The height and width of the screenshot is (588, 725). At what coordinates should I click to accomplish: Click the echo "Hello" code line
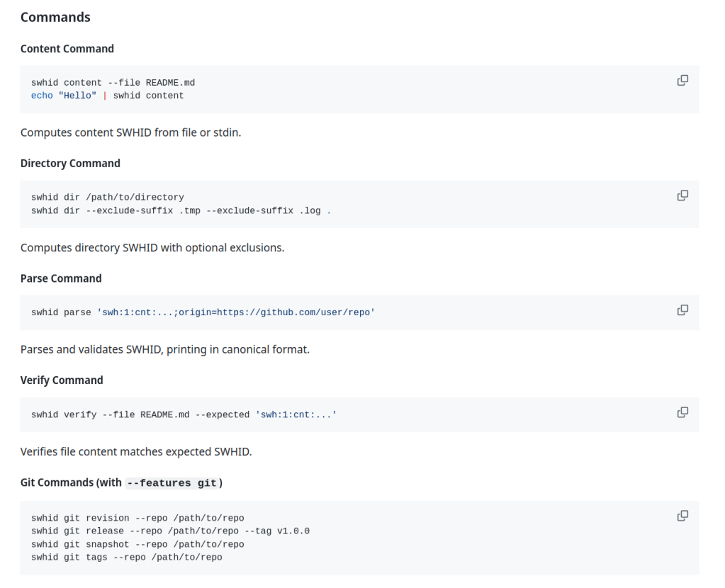pos(107,96)
